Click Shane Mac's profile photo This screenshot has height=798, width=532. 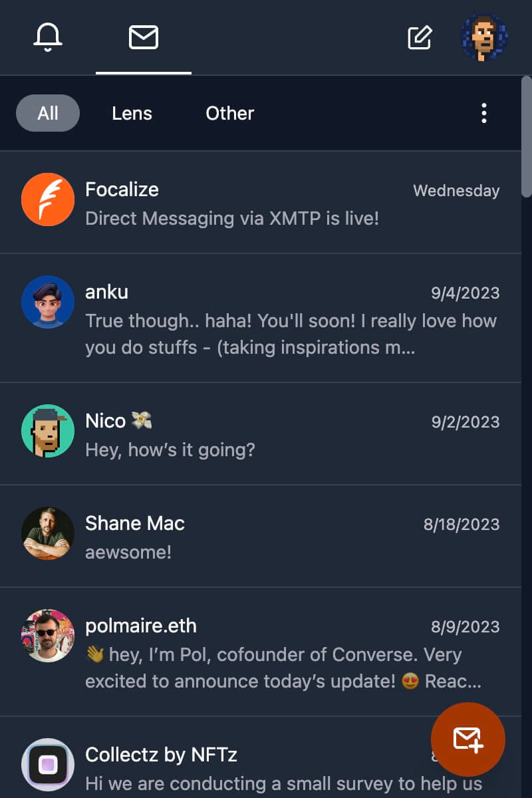[48, 533]
